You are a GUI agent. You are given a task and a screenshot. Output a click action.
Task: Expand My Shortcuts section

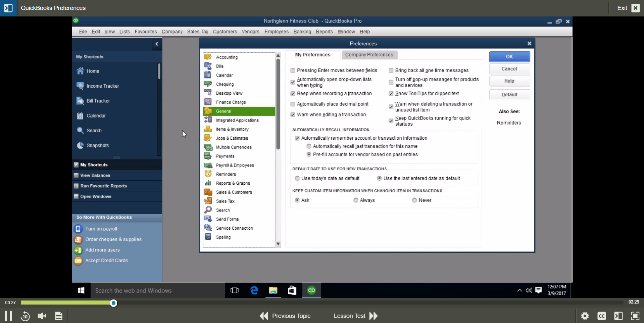pyautogui.click(x=93, y=164)
